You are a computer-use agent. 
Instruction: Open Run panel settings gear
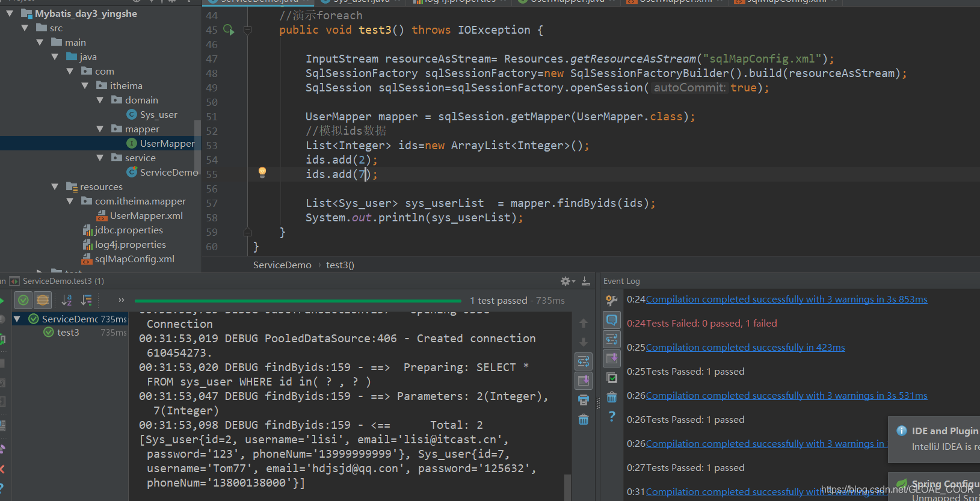pyautogui.click(x=566, y=281)
